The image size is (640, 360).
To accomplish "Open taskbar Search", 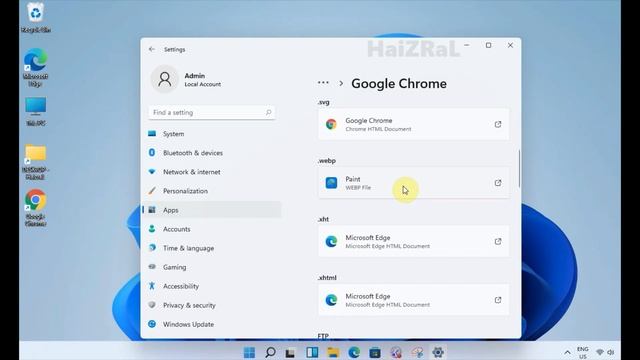I will (x=270, y=352).
